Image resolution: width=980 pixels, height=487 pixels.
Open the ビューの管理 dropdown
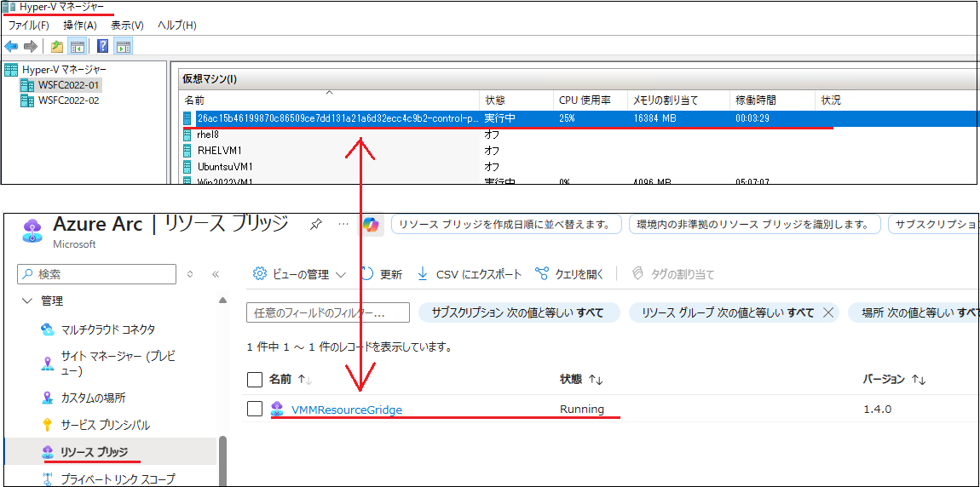299,274
